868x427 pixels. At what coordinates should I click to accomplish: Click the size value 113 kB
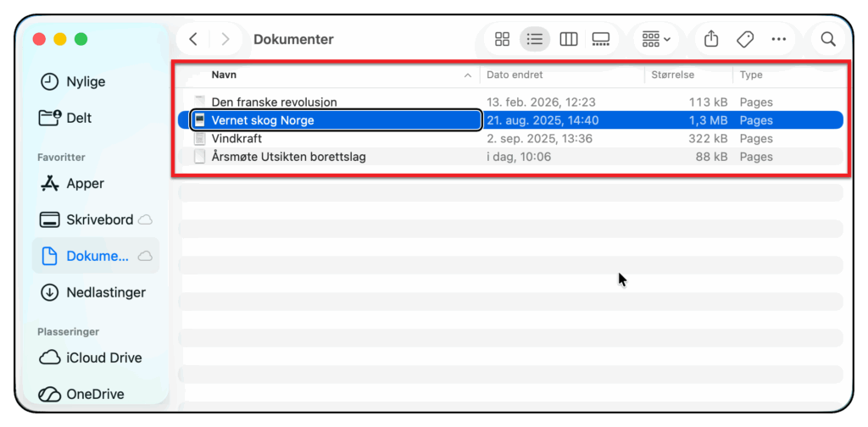(x=708, y=102)
